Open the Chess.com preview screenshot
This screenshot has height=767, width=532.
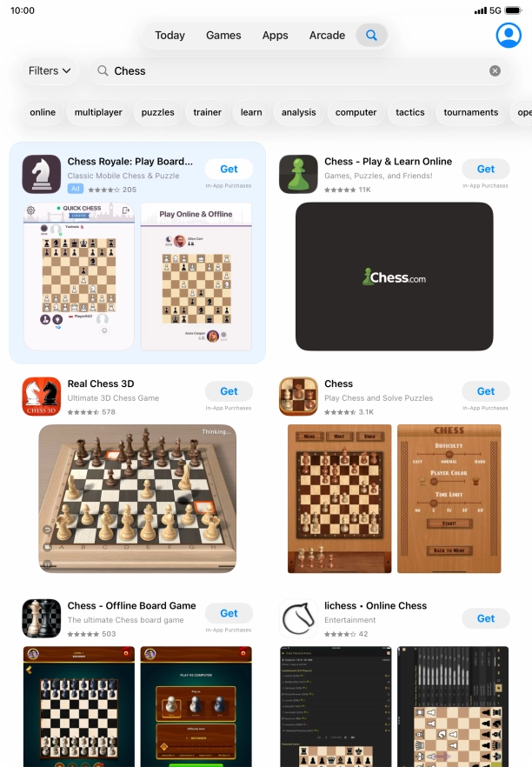394,277
